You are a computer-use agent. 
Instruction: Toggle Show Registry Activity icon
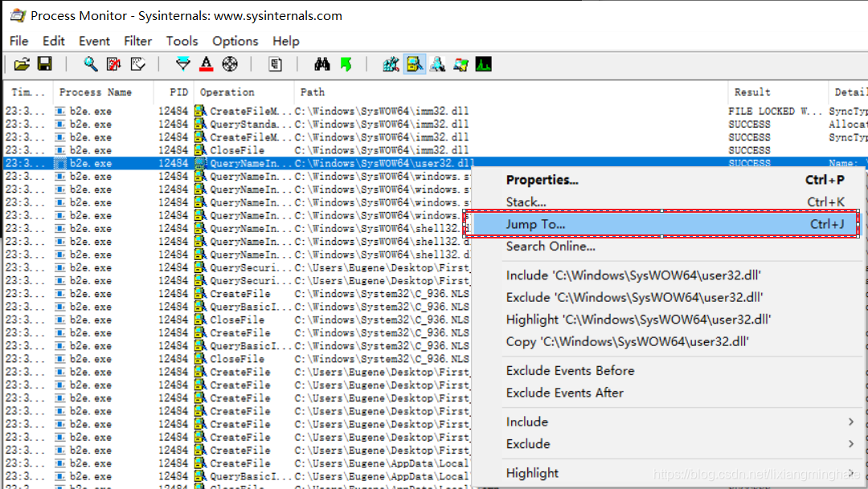(x=391, y=64)
